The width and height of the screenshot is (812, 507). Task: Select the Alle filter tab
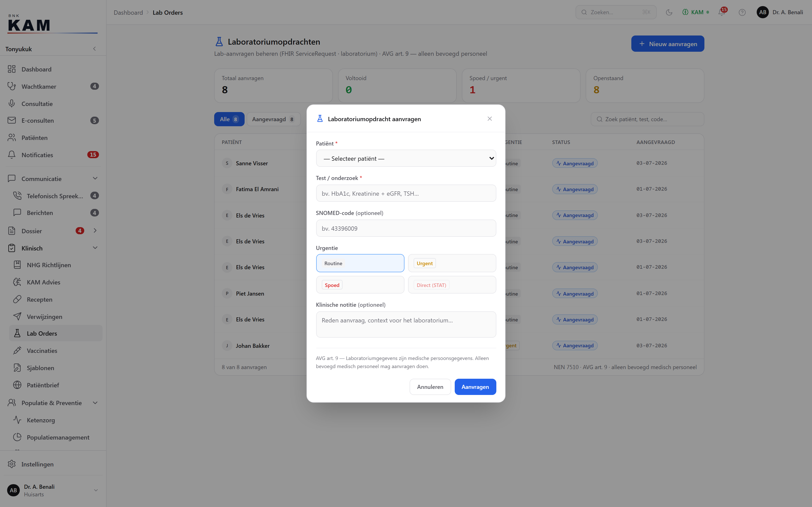coord(229,119)
